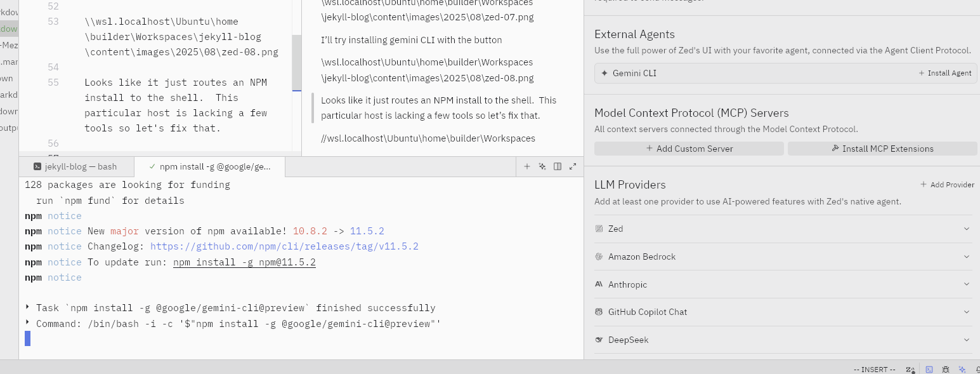Click the External Agents heading

(634, 34)
